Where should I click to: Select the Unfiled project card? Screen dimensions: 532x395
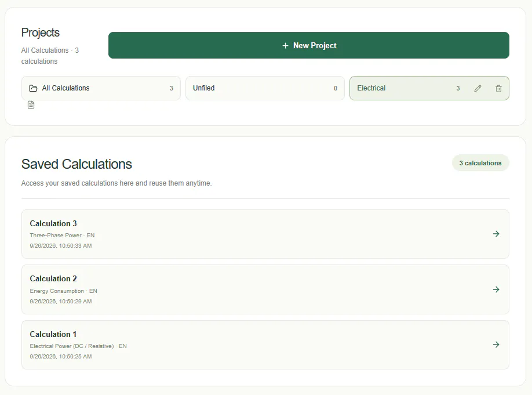(265, 88)
